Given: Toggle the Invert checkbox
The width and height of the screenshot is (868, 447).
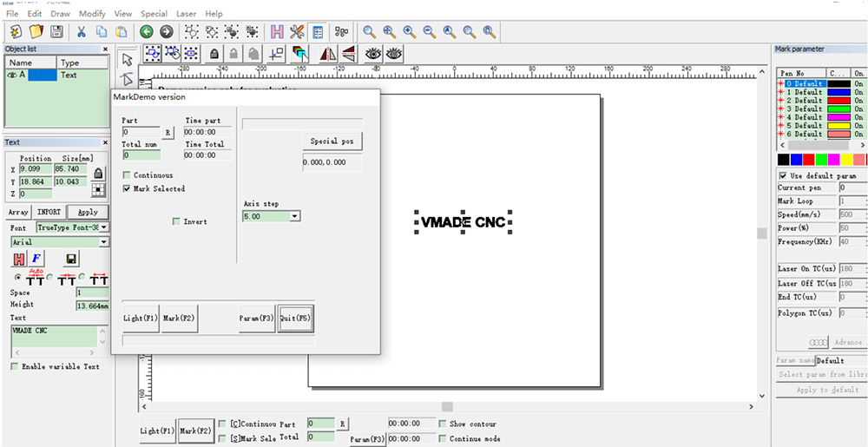Looking at the screenshot, I should [176, 221].
